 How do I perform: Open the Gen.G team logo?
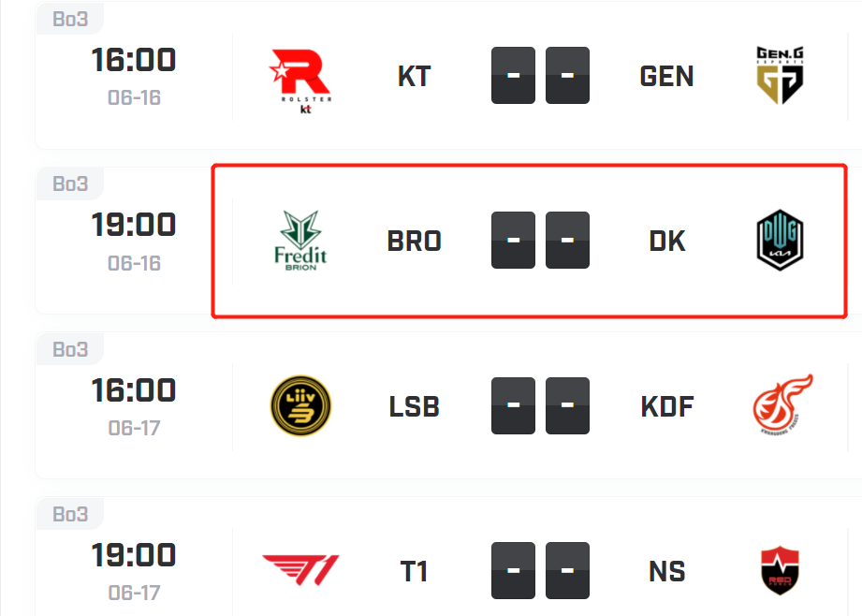coord(780,75)
